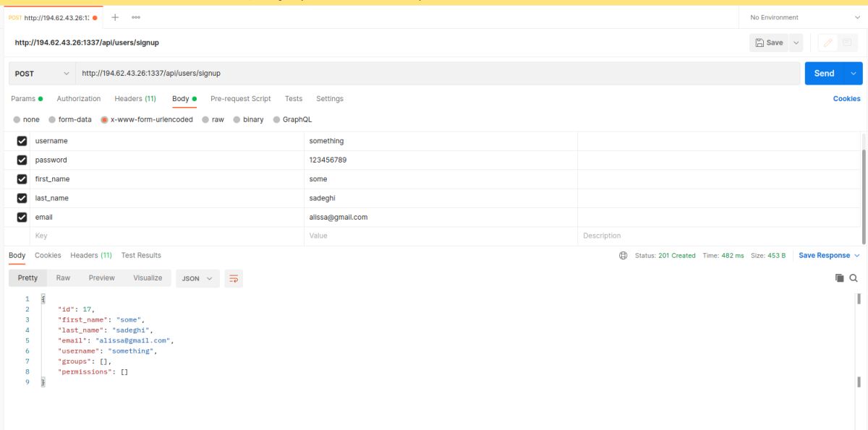Screen dimensions: 868x430
Task: Click the value sadeghi in the table
Action: [323, 198]
